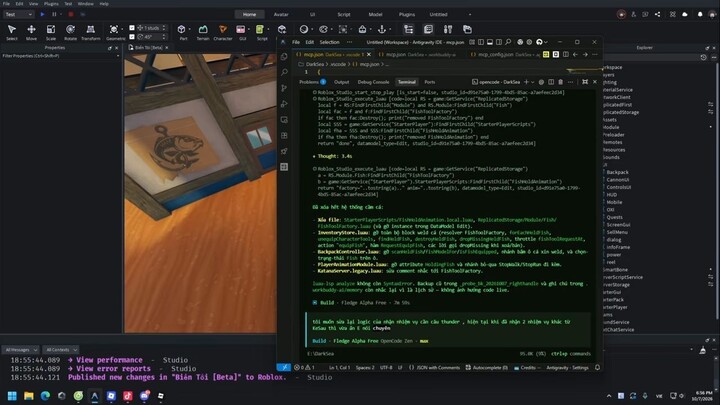Open Run and Debug in IDE activity bar

point(284,104)
